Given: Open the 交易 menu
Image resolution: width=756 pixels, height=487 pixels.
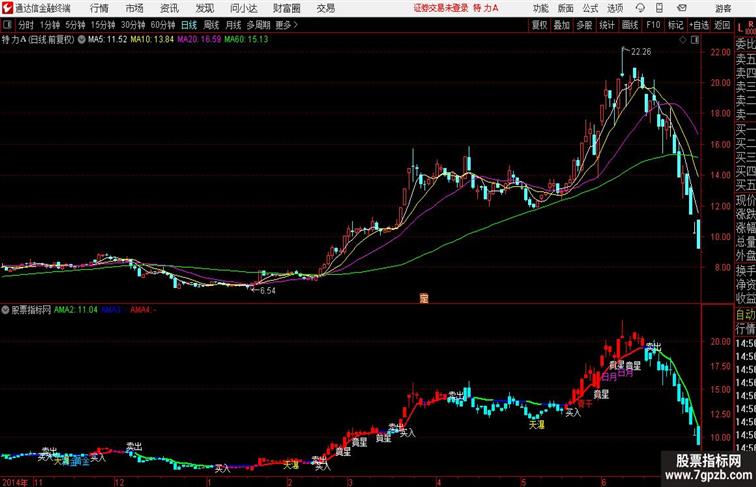Looking at the screenshot, I should (326, 8).
